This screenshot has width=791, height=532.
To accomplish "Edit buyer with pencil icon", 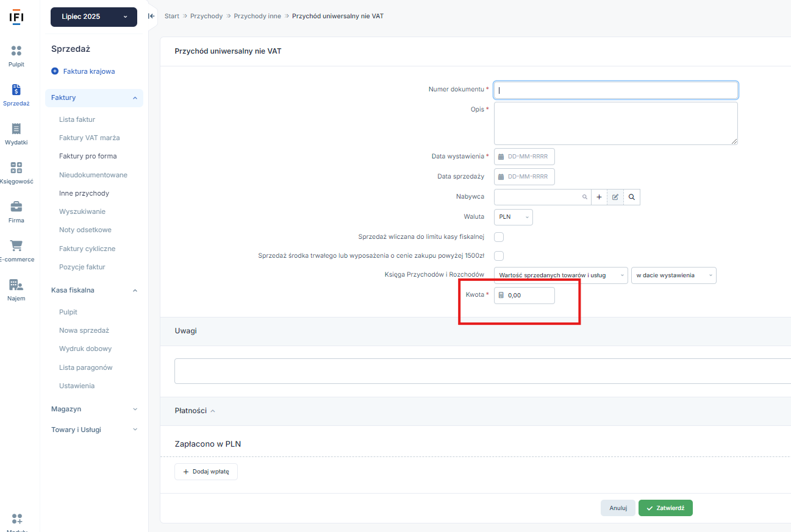I will (615, 197).
